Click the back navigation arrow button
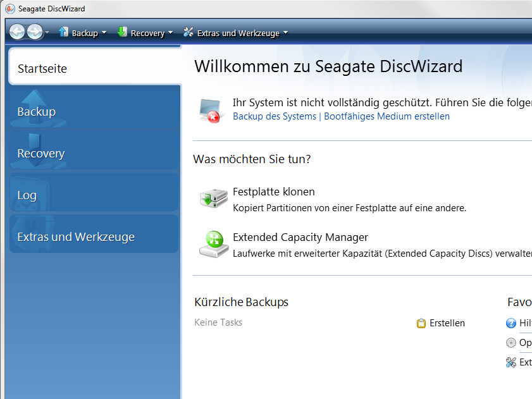This screenshot has height=399, width=532. point(18,32)
